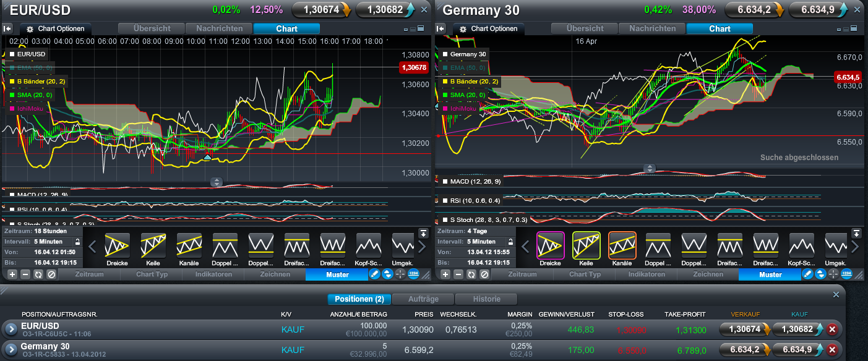Image resolution: width=868 pixels, height=361 pixels.
Task: Show previous patterns in EUR/USD strip
Action: [x=93, y=247]
